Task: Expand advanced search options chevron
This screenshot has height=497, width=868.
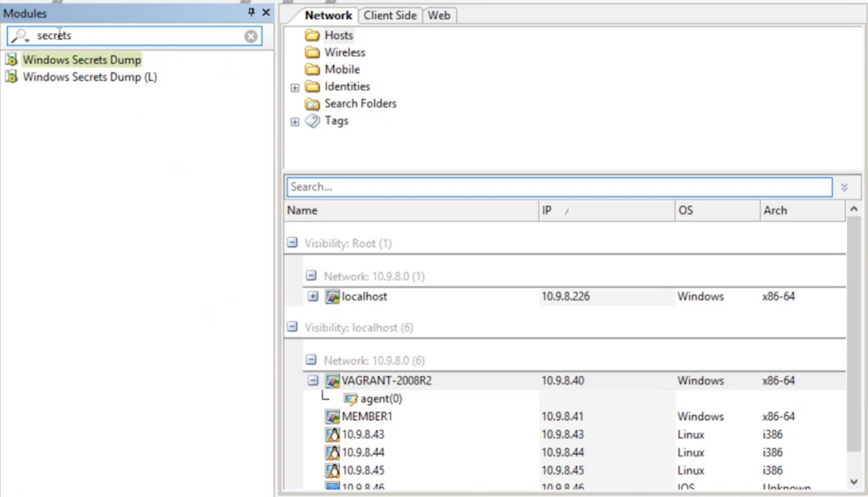Action: pos(844,187)
